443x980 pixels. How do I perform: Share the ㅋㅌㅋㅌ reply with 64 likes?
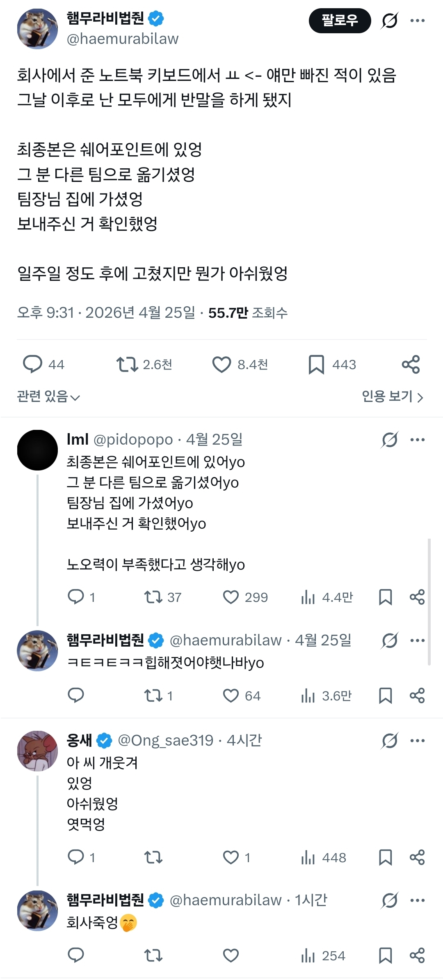417,695
